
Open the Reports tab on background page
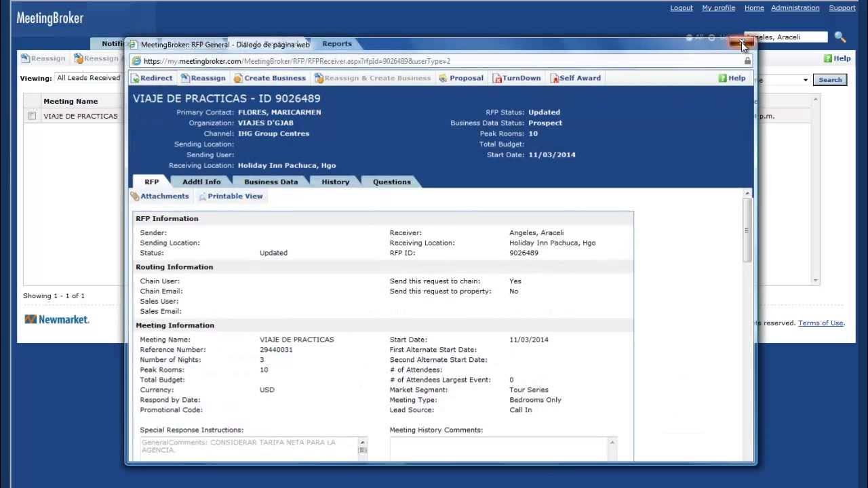coord(337,44)
